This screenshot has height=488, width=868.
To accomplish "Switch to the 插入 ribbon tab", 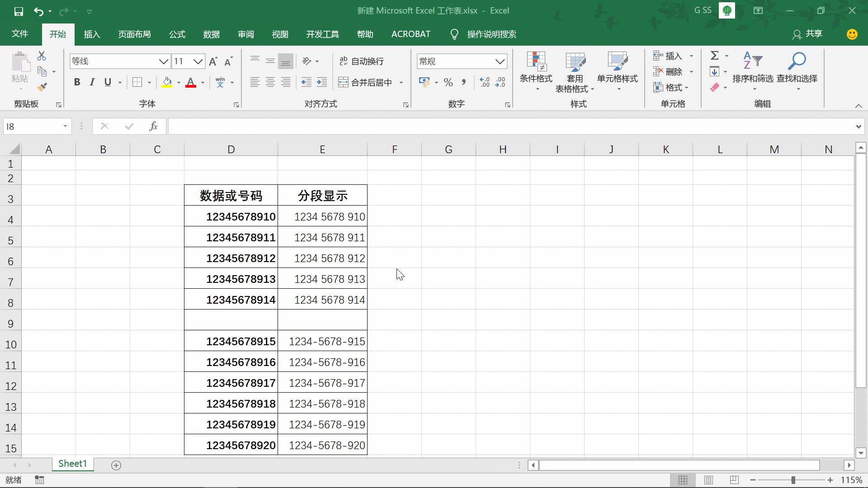I will pos(92,34).
